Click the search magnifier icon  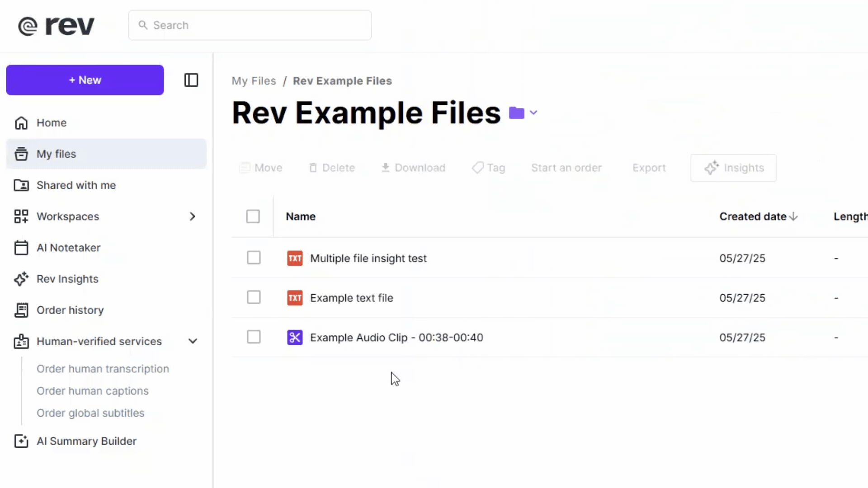pos(143,25)
